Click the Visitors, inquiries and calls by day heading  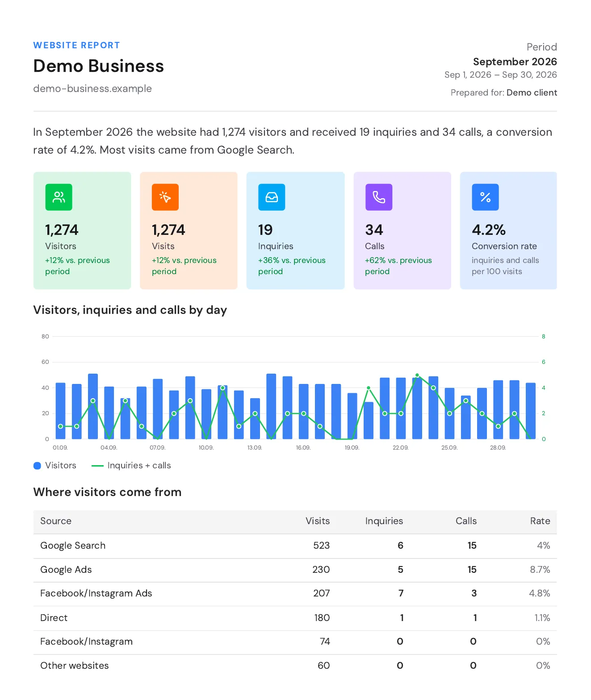coord(130,310)
